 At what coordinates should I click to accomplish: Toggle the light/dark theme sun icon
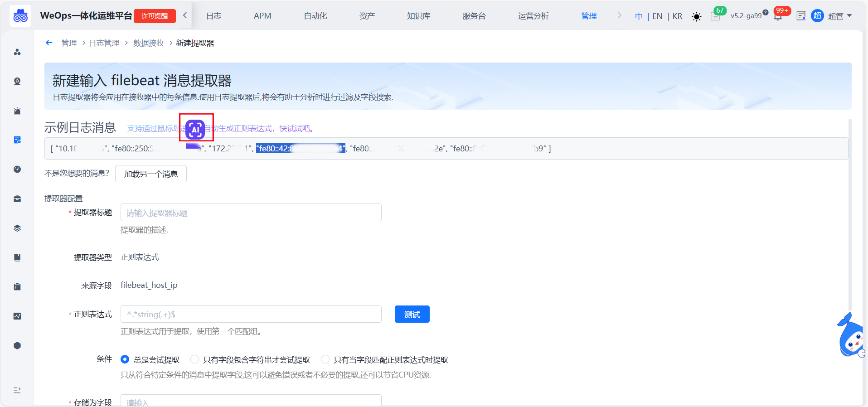click(x=696, y=17)
